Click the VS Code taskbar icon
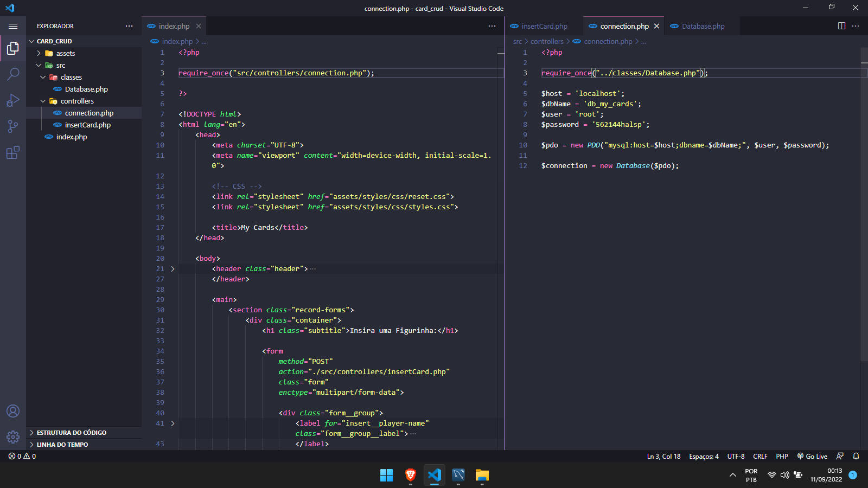868x488 pixels. click(x=435, y=476)
